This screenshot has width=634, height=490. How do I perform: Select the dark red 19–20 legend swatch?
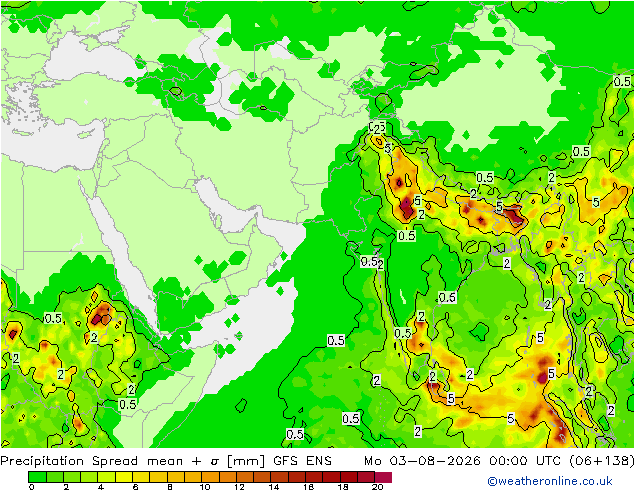coord(366,477)
